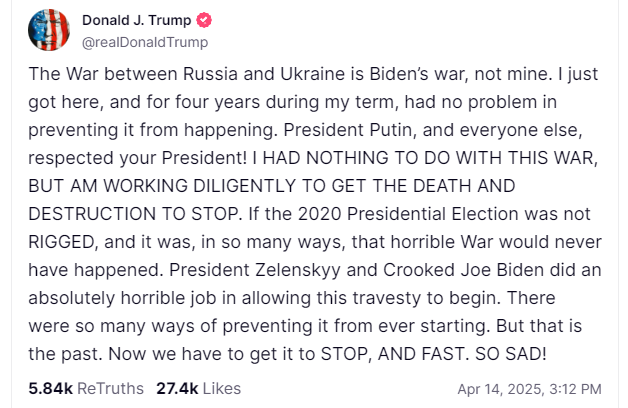The width and height of the screenshot is (628, 408).
Task: Click the 5.84k ReTruths count number
Action: point(50,388)
